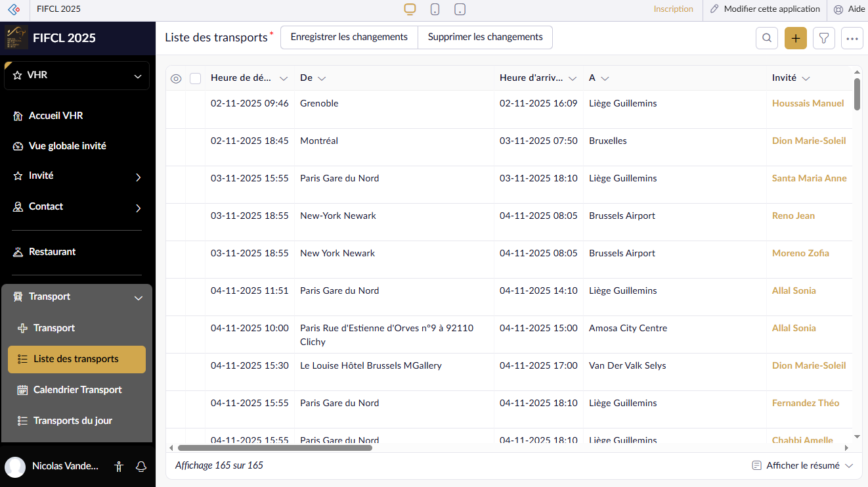Click the accessibility person icon

click(x=118, y=467)
